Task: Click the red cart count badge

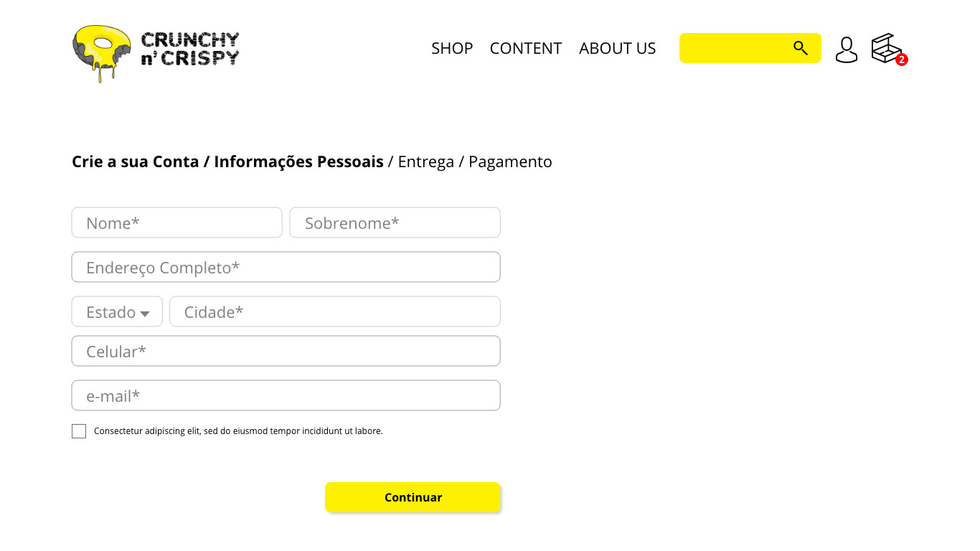Action: [x=902, y=60]
